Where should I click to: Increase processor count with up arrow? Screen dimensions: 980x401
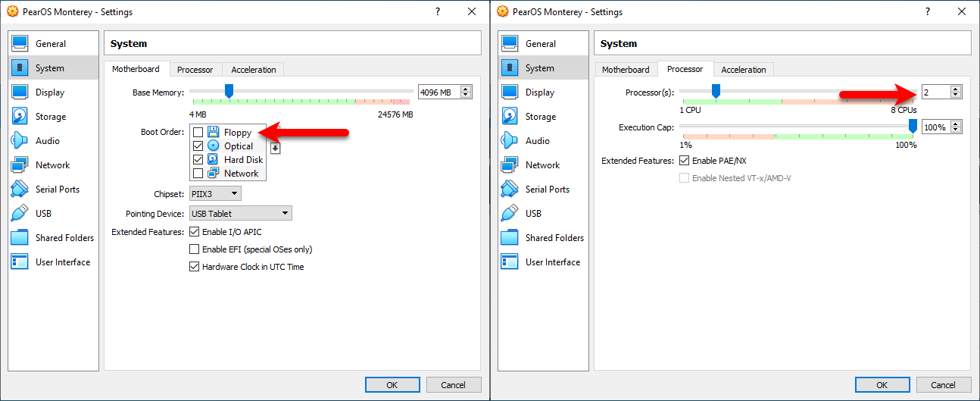[x=956, y=89]
